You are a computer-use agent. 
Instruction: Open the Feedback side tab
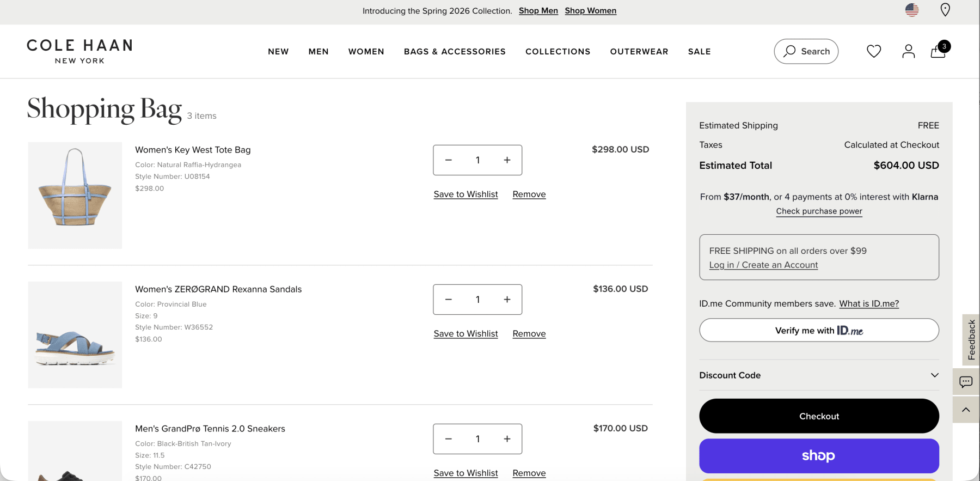[971, 340]
